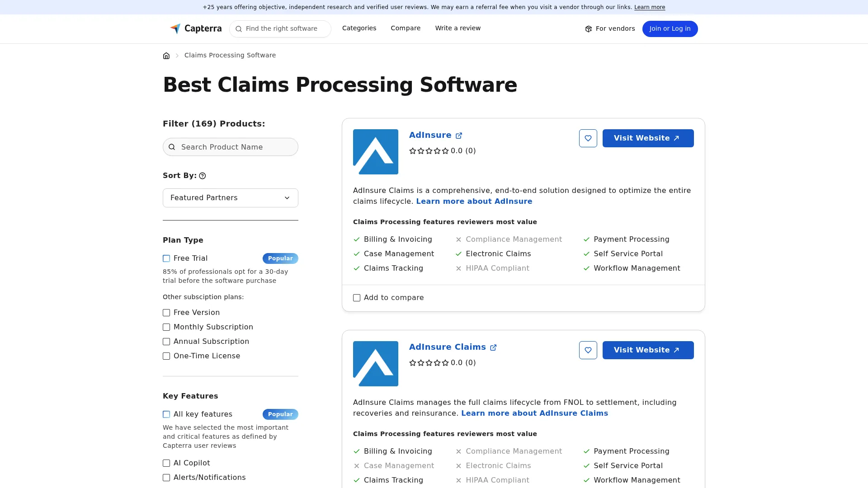Image resolution: width=868 pixels, height=488 pixels.
Task: Click the 'Plan Type' heading
Action: coord(183,240)
